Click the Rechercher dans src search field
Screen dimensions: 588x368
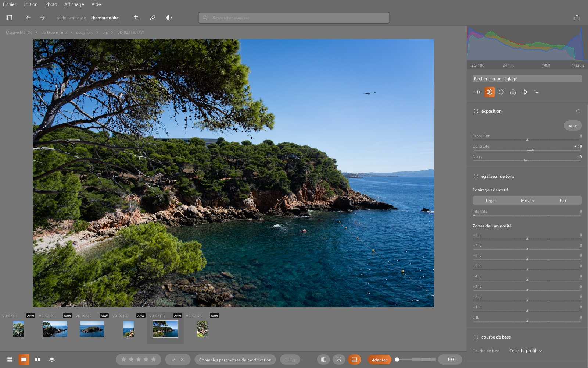point(294,18)
